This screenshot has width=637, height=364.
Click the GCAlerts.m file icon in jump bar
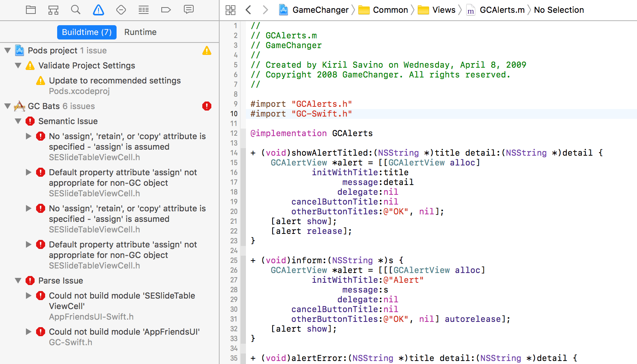(x=470, y=10)
